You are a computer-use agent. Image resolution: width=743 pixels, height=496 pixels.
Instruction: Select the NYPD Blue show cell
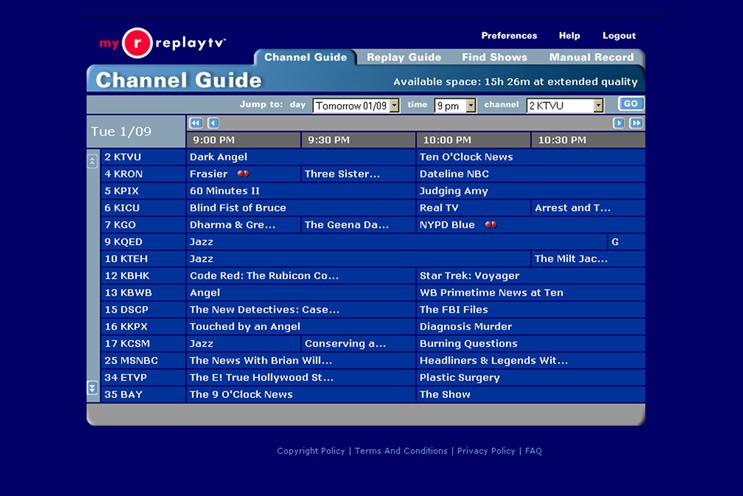(x=531, y=225)
